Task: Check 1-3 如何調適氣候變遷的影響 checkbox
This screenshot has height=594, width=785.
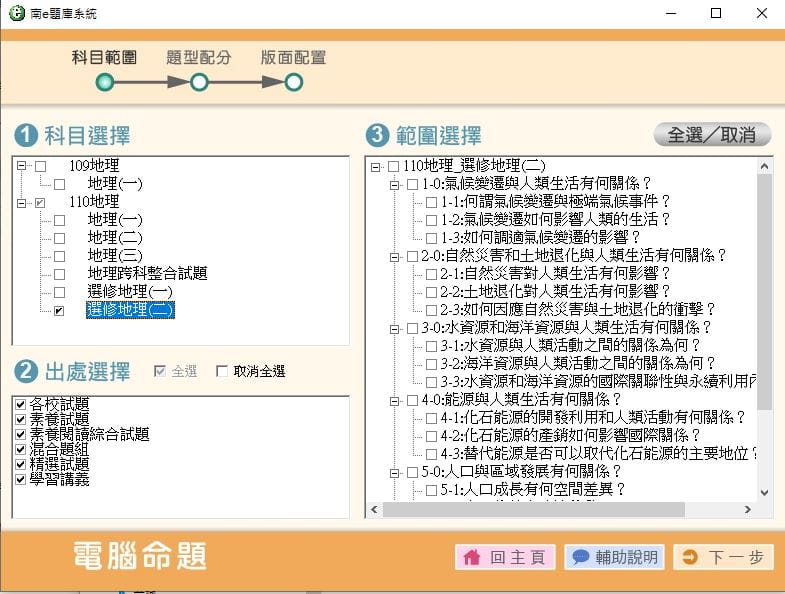Action: point(431,238)
